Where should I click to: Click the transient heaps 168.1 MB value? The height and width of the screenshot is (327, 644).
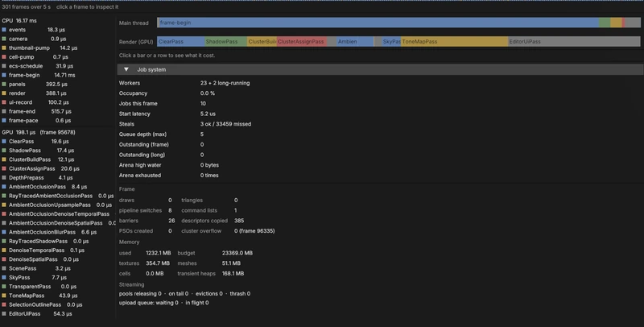coord(233,274)
